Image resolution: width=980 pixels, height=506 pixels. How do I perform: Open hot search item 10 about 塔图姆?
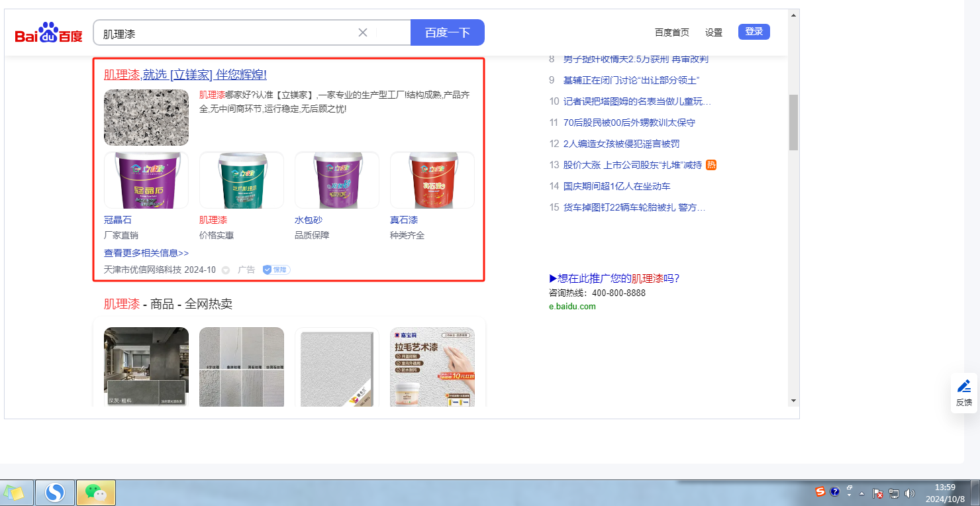637,101
